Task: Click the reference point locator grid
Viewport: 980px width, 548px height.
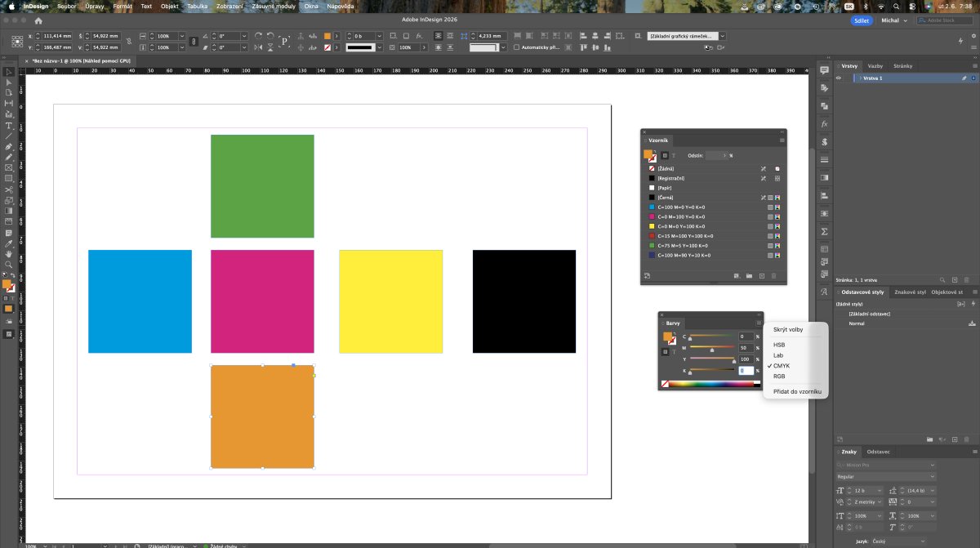Action: 16,41
